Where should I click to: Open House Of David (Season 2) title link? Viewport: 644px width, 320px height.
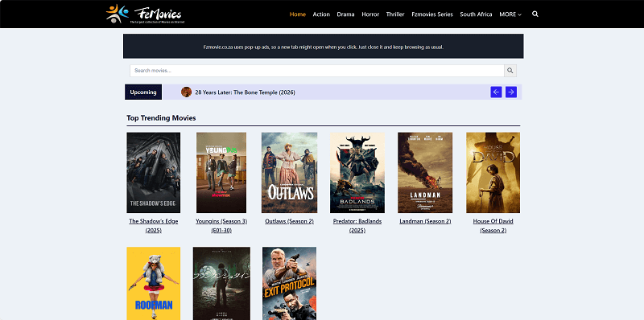493,226
